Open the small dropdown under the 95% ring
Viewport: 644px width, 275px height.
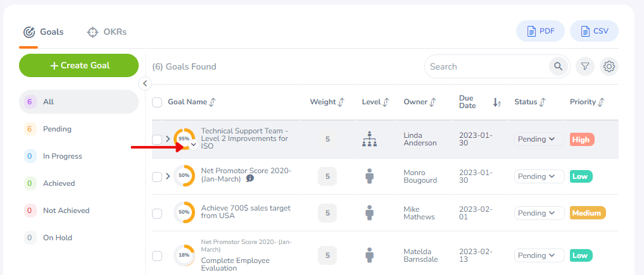[194, 144]
